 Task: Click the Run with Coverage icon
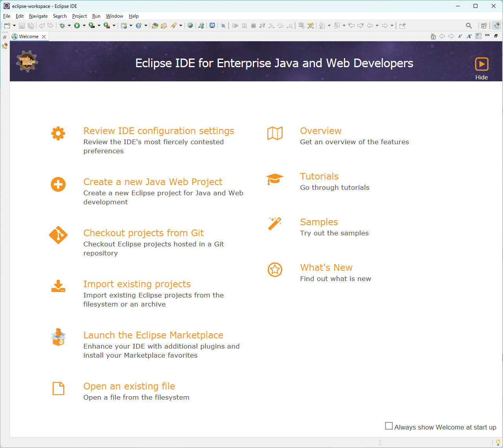point(91,26)
